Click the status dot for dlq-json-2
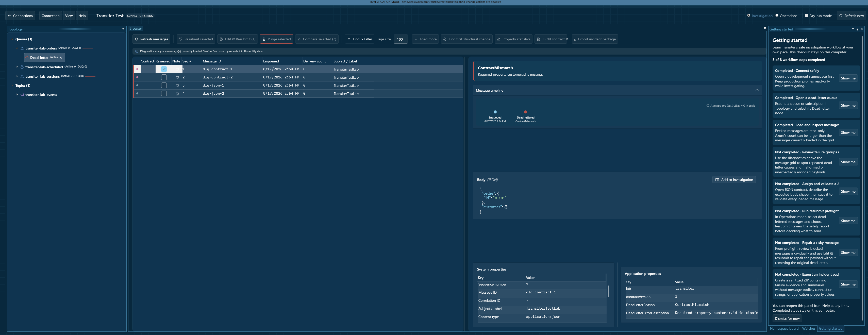 [137, 93]
